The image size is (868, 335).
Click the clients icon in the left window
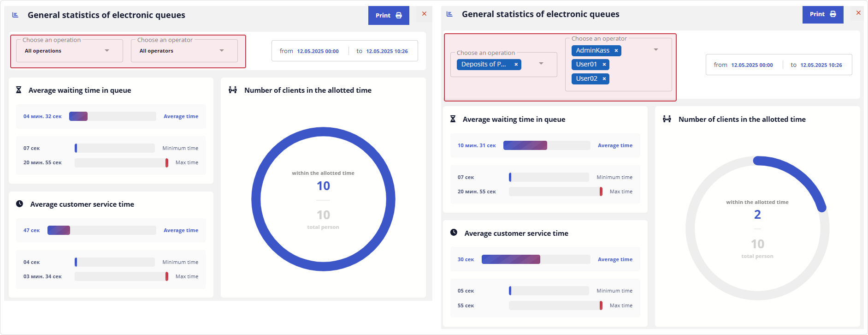click(233, 90)
